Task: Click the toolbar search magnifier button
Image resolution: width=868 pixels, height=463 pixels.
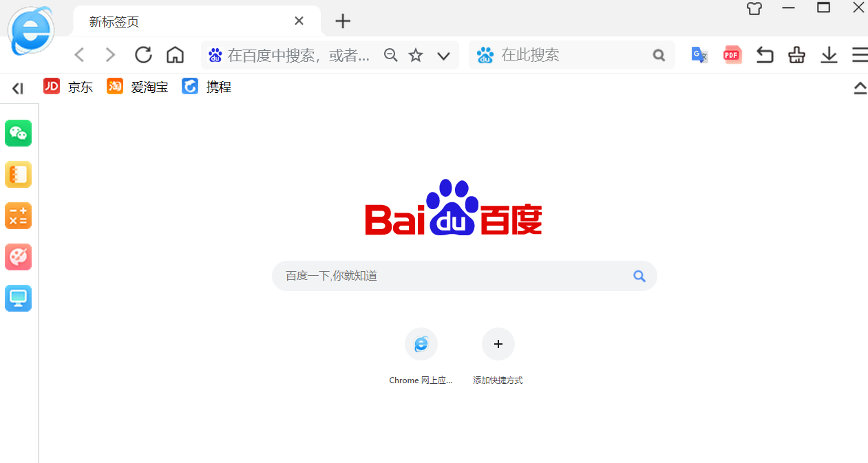Action: 659,55
